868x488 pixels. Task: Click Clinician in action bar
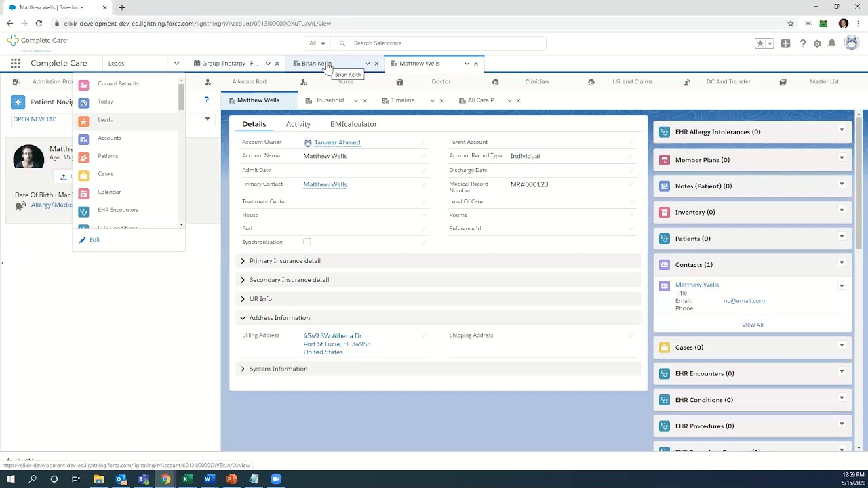(536, 82)
